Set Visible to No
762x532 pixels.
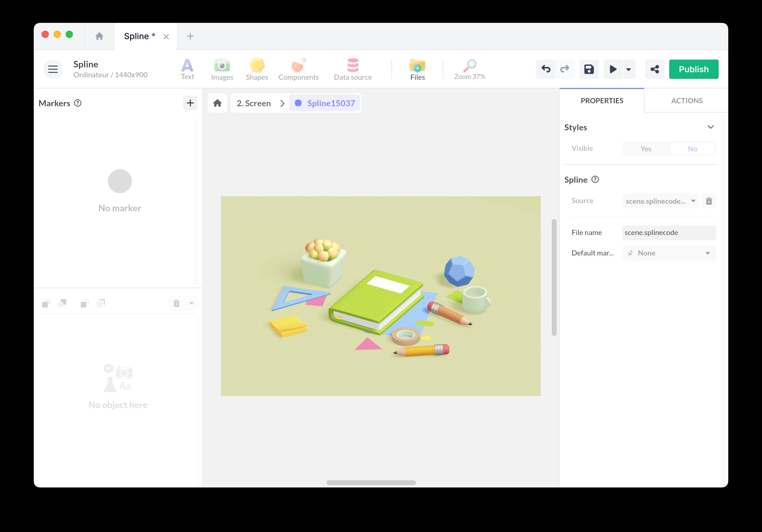point(692,149)
